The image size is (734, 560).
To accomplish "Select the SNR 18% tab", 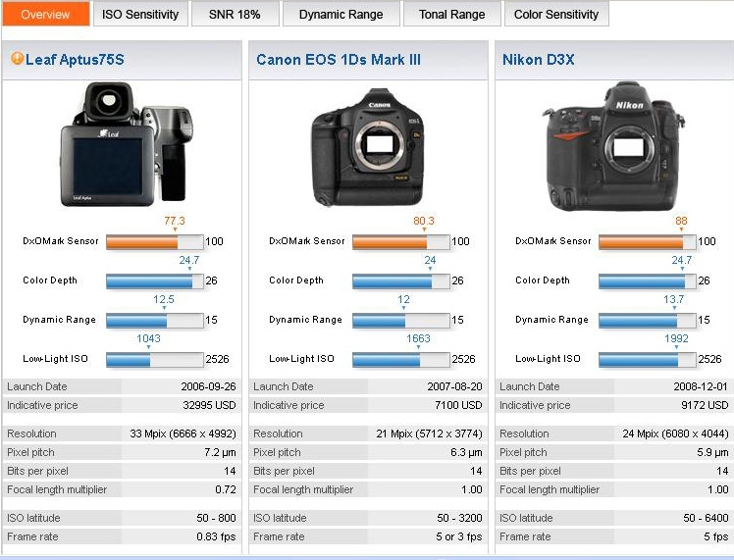I will [x=235, y=14].
